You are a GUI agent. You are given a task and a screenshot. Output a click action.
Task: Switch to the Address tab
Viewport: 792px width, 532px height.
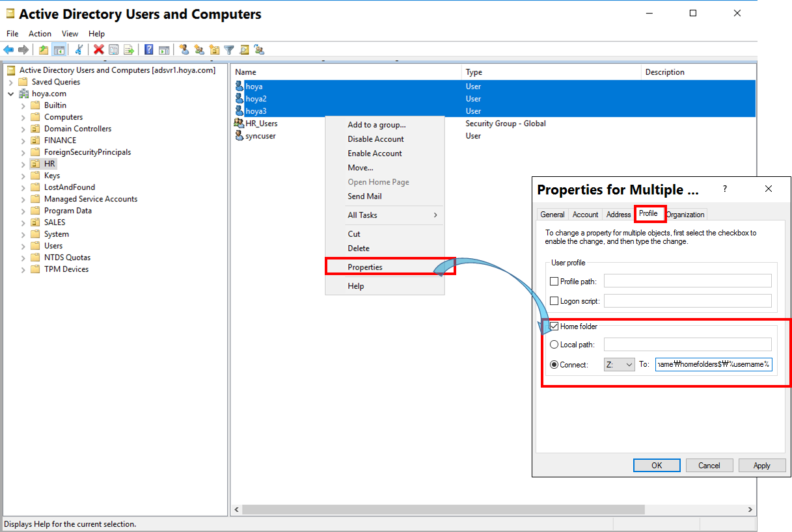click(618, 215)
